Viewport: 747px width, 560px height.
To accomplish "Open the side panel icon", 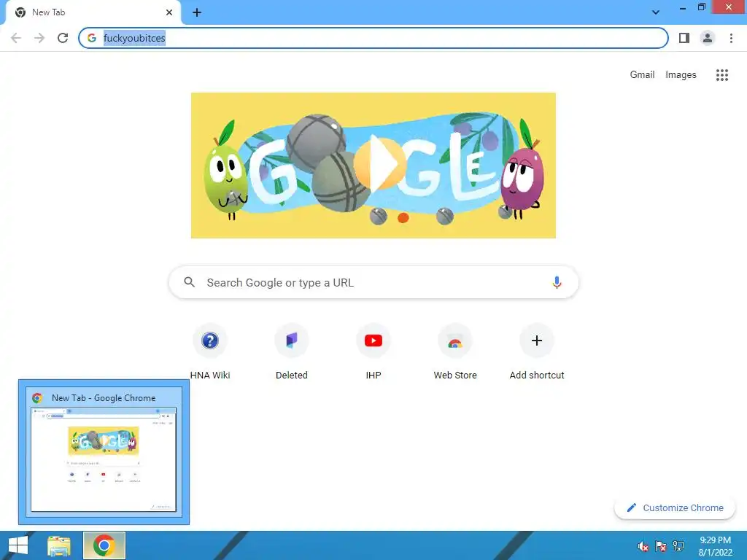I will (x=684, y=38).
